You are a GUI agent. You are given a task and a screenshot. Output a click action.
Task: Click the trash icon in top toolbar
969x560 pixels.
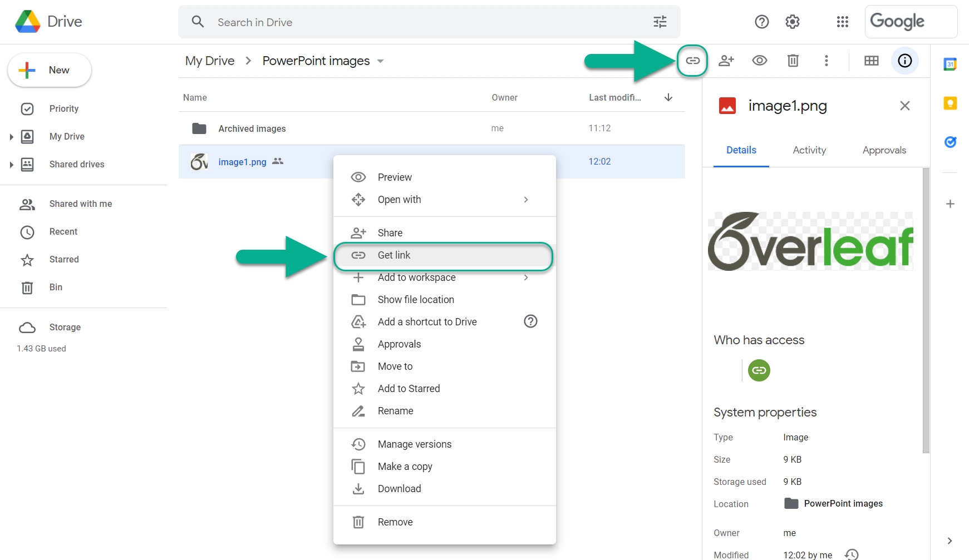point(793,61)
